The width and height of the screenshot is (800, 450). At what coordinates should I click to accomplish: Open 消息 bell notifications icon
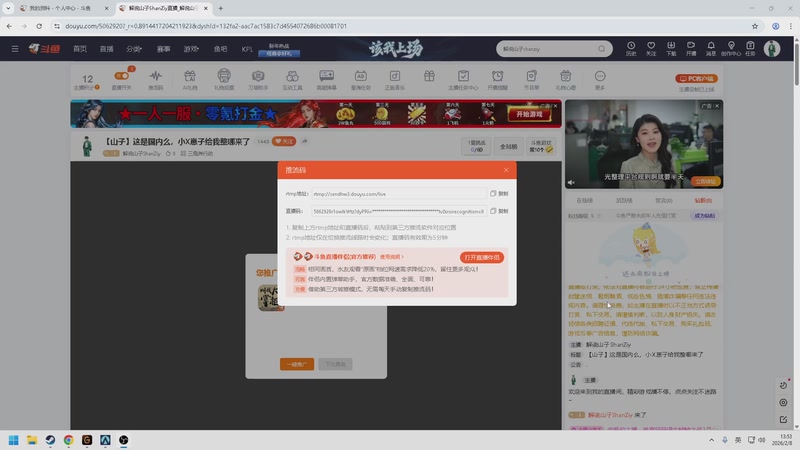click(x=711, y=48)
